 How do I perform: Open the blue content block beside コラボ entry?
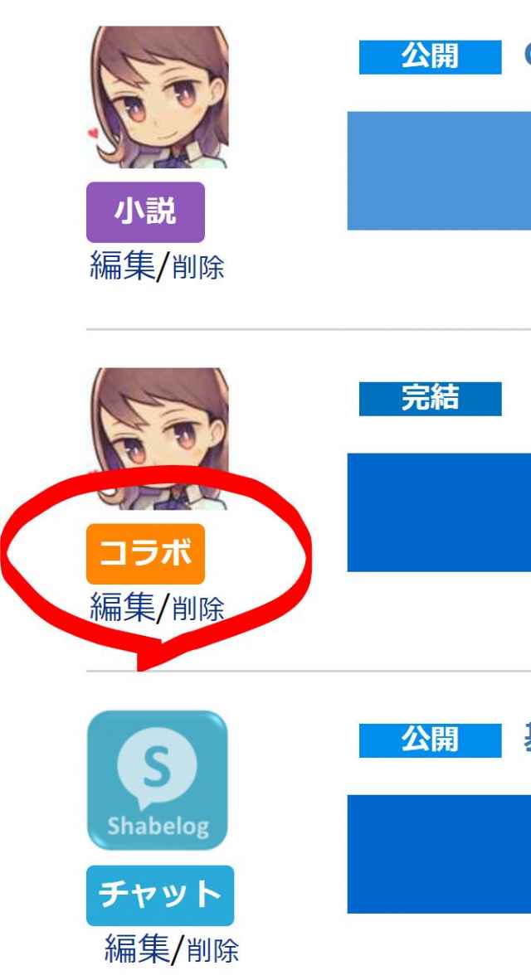(x=439, y=512)
